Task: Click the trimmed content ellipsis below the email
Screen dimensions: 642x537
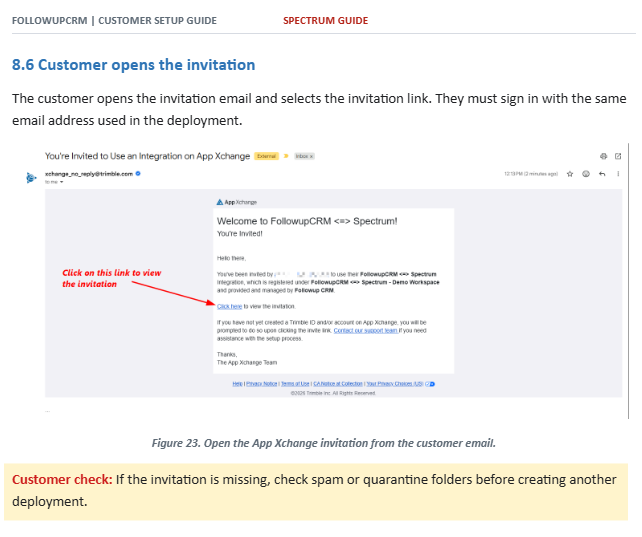Action: [x=47, y=411]
